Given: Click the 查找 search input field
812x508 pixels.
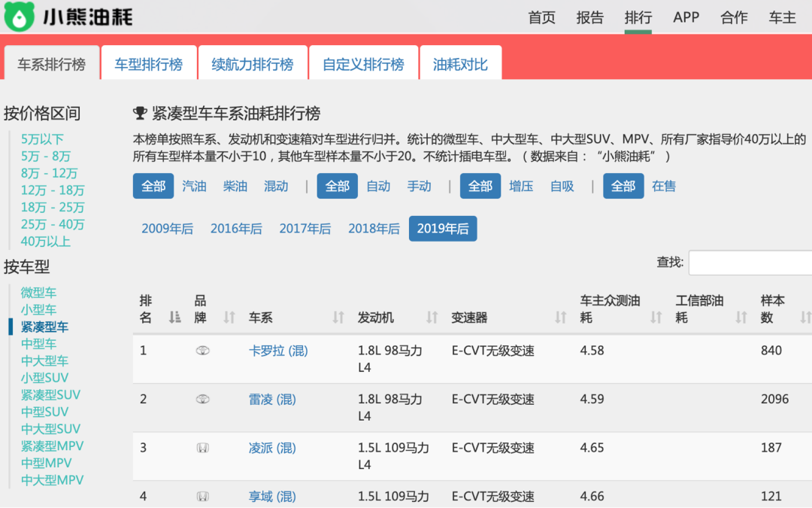Looking at the screenshot, I should [x=750, y=263].
